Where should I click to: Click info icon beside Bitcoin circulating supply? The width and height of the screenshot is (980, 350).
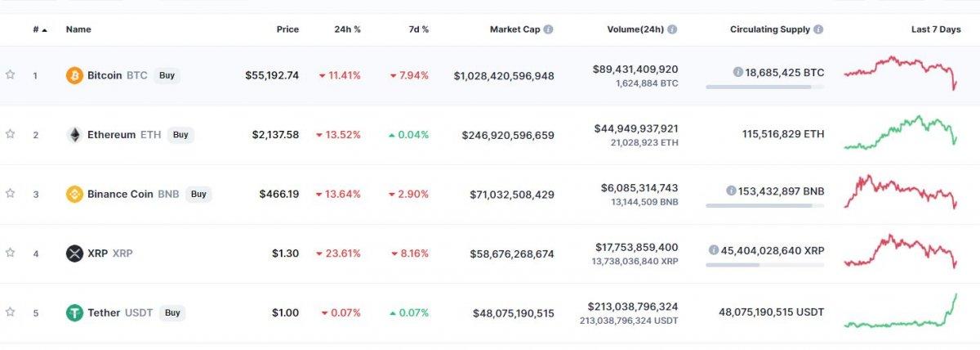pyautogui.click(x=738, y=72)
